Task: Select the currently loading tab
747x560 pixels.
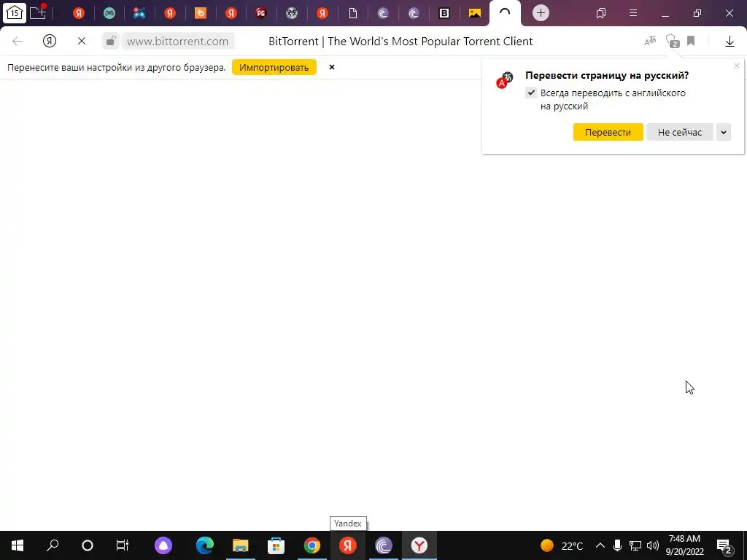Action: click(x=505, y=13)
